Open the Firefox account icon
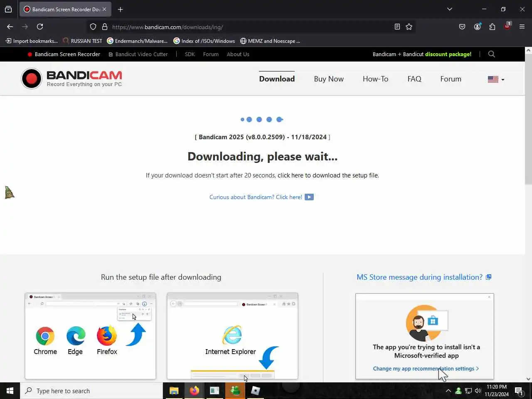532x399 pixels. pyautogui.click(x=477, y=27)
